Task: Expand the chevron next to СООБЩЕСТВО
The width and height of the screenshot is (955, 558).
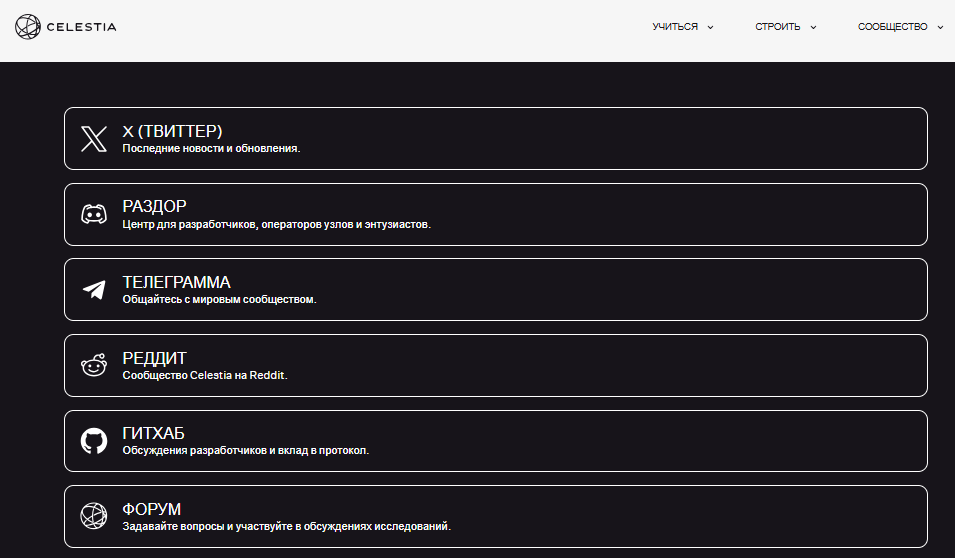Action: [940, 27]
